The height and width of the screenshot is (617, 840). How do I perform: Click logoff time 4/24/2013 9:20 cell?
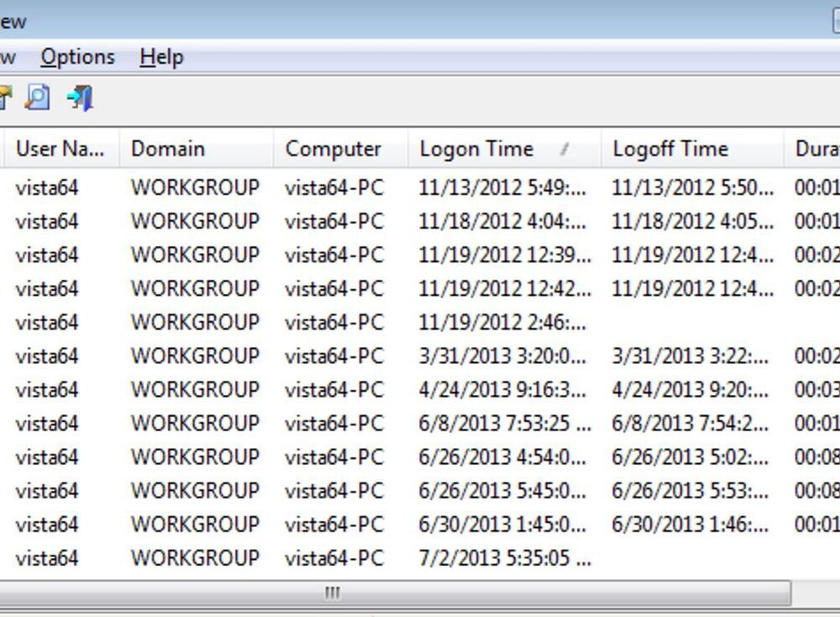(x=690, y=390)
